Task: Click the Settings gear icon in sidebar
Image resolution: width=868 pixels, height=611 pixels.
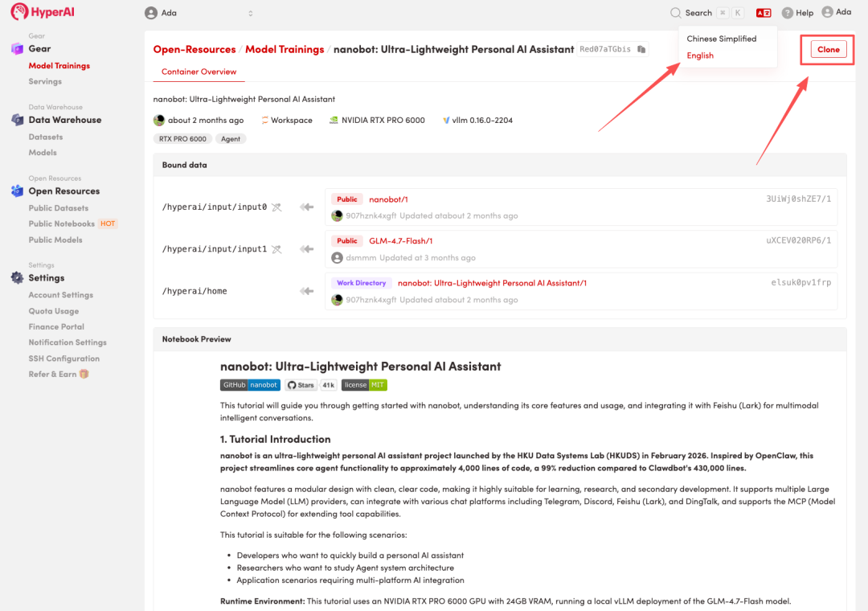Action: (x=17, y=278)
